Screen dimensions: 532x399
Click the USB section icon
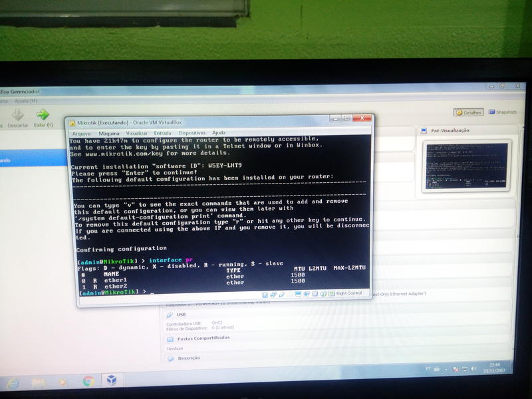170,315
